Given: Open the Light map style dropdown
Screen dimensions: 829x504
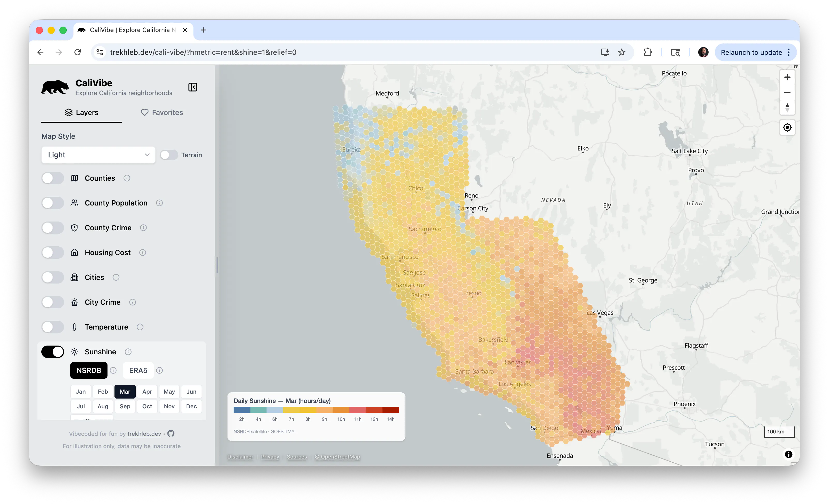Looking at the screenshot, I should pyautogui.click(x=98, y=155).
